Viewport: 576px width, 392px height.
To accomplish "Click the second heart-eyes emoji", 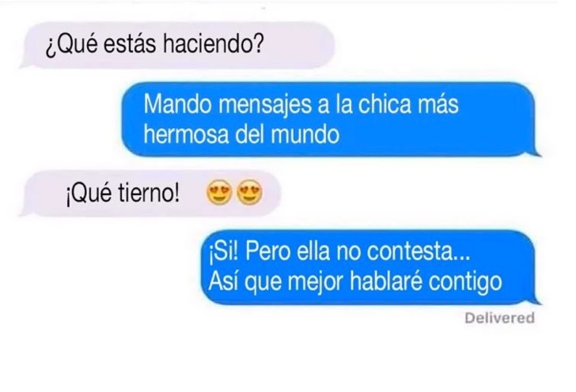I will coord(250,192).
